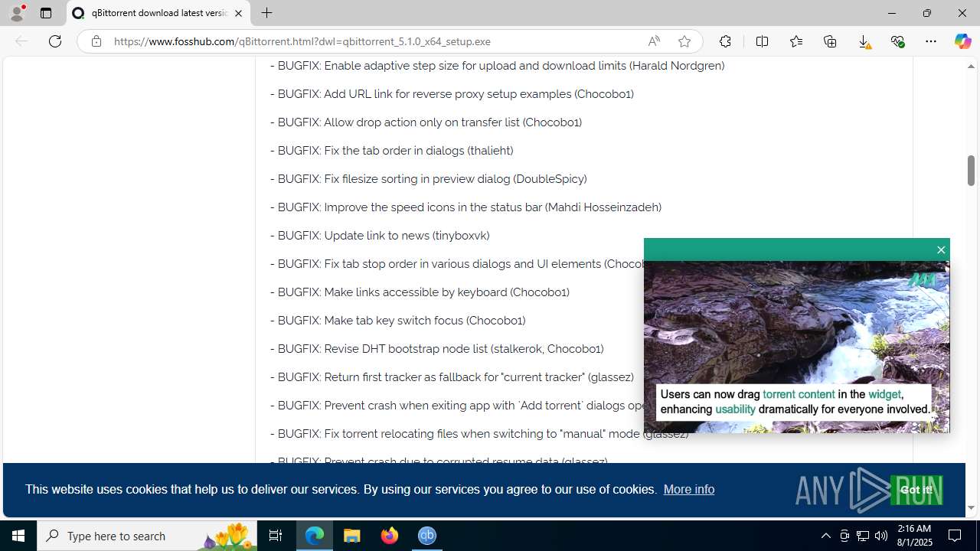Open the browser profile icon
Image resolution: width=980 pixels, height=551 pixels.
click(x=17, y=13)
